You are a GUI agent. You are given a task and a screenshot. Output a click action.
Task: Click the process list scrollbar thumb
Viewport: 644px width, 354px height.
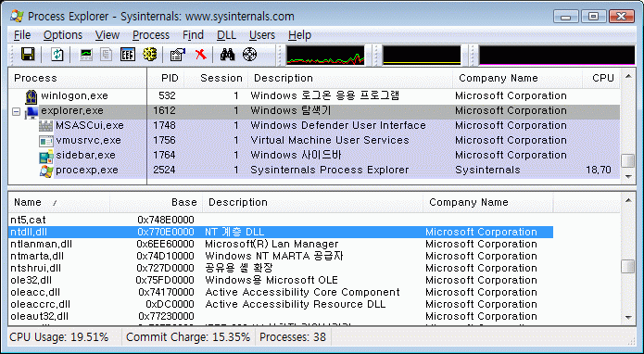point(628,160)
